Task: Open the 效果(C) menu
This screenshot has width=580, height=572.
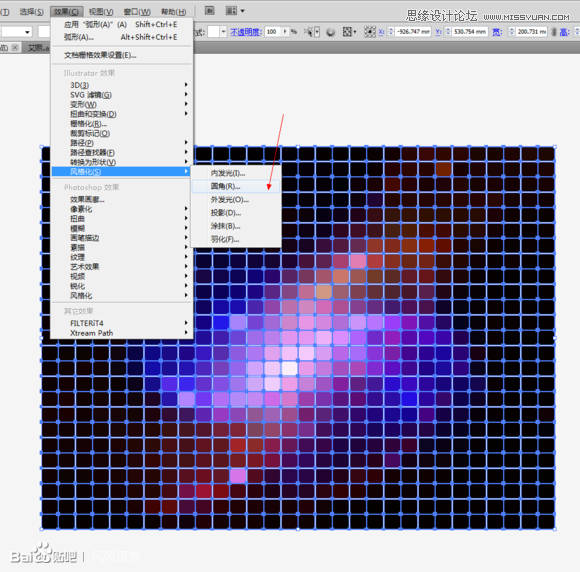Action: (66, 12)
